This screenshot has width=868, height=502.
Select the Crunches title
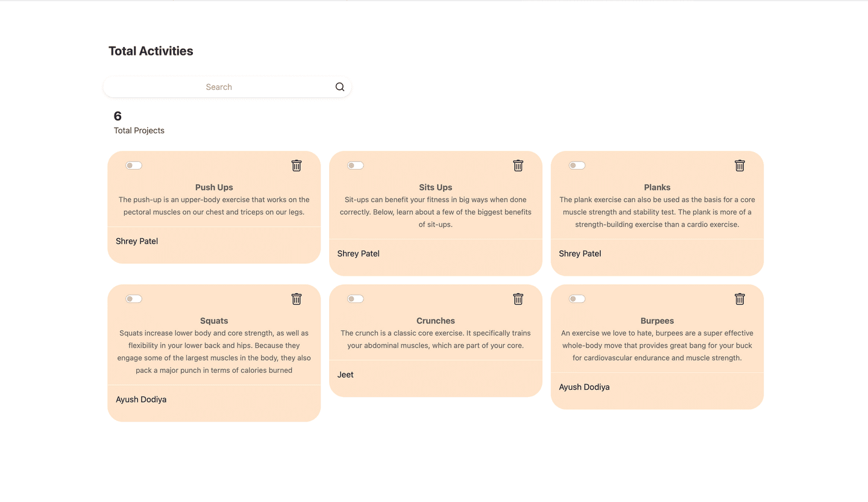click(x=436, y=320)
